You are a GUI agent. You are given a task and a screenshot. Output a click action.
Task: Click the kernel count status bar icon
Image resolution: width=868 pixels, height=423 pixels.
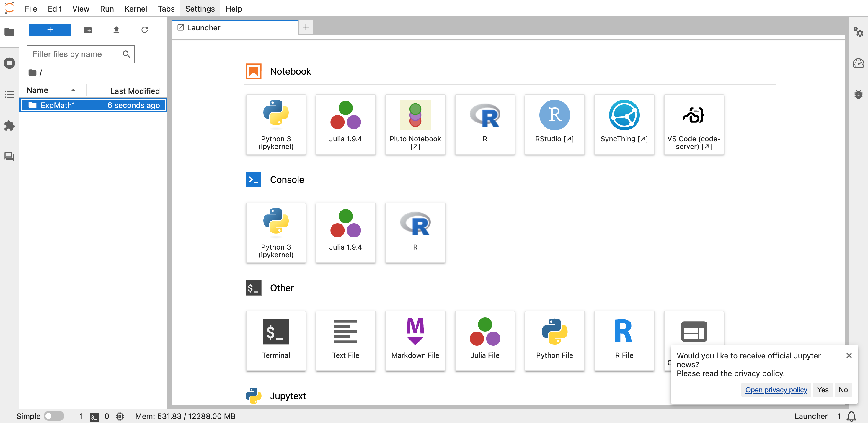coord(120,416)
